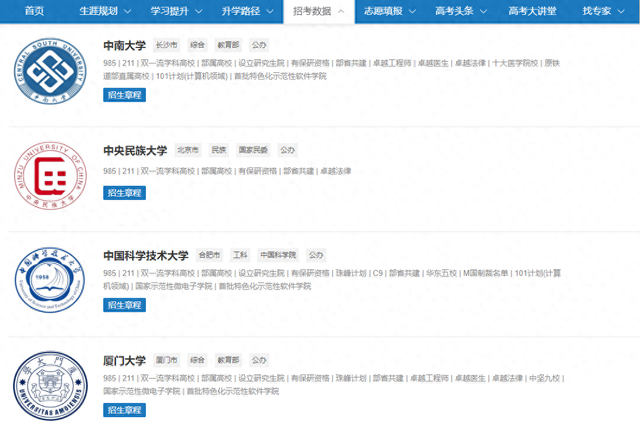Click the 卓越法律 attribute of 中央民族大学
The width and height of the screenshot is (640, 435).
(336, 171)
